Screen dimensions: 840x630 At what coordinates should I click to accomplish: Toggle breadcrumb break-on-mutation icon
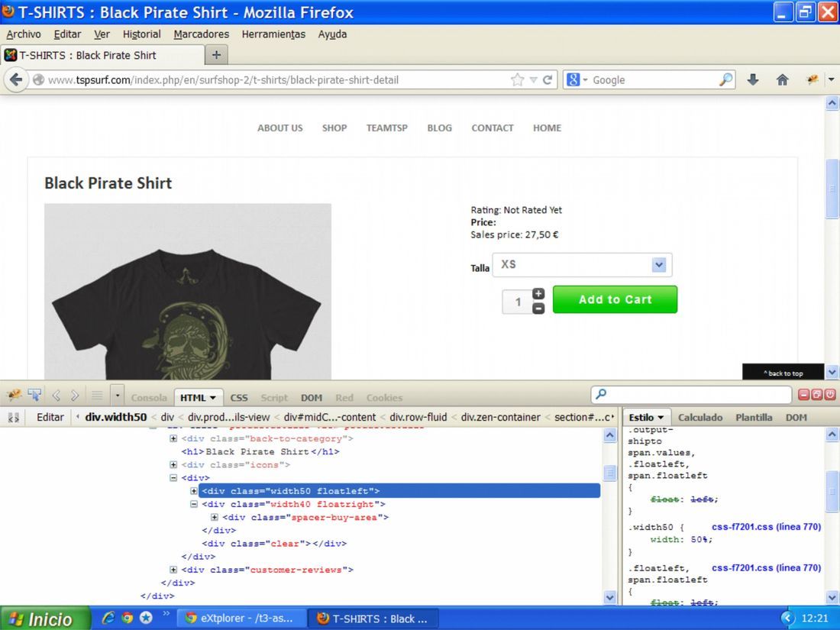click(x=14, y=417)
